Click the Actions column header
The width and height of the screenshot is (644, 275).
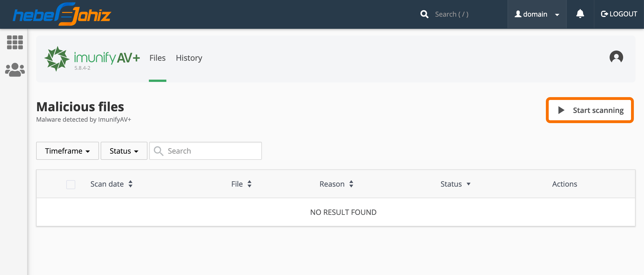[x=564, y=184]
